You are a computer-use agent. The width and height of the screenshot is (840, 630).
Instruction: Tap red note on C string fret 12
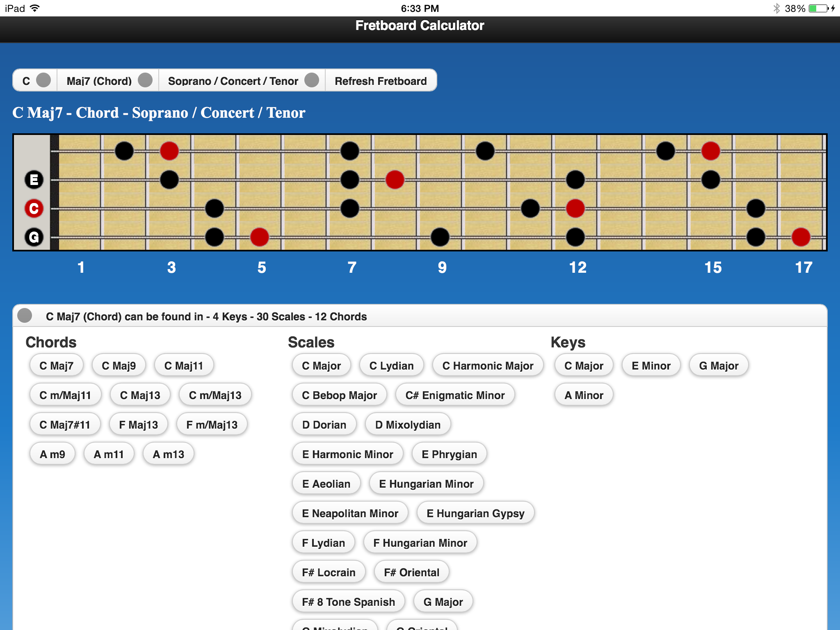click(x=575, y=208)
